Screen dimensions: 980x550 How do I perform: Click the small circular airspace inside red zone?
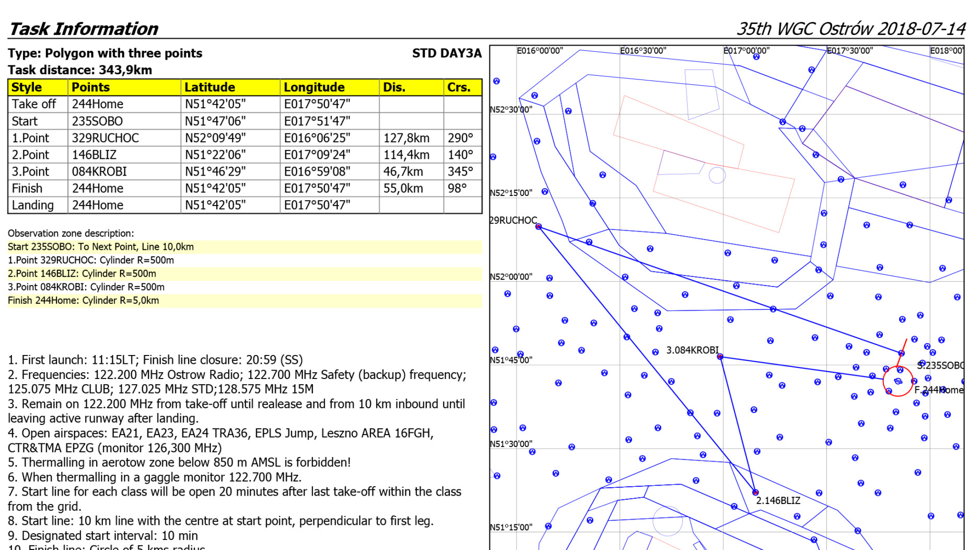[x=717, y=175]
